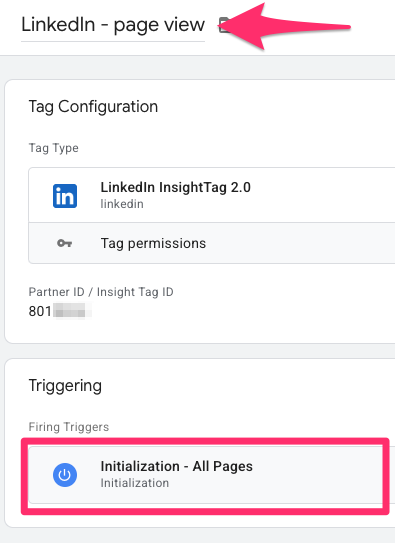This screenshot has width=395, height=543.
Task: Click the Tag Type label
Action: tap(53, 148)
